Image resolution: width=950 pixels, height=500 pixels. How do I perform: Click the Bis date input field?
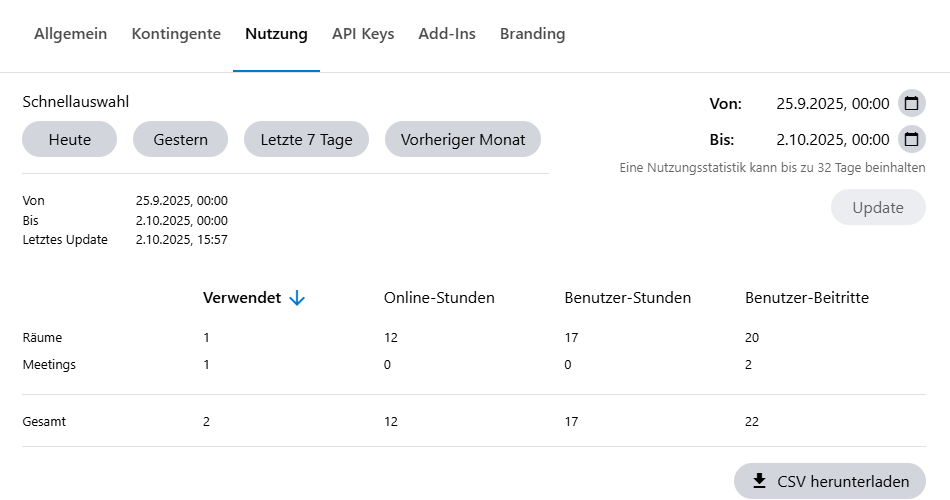pos(832,139)
